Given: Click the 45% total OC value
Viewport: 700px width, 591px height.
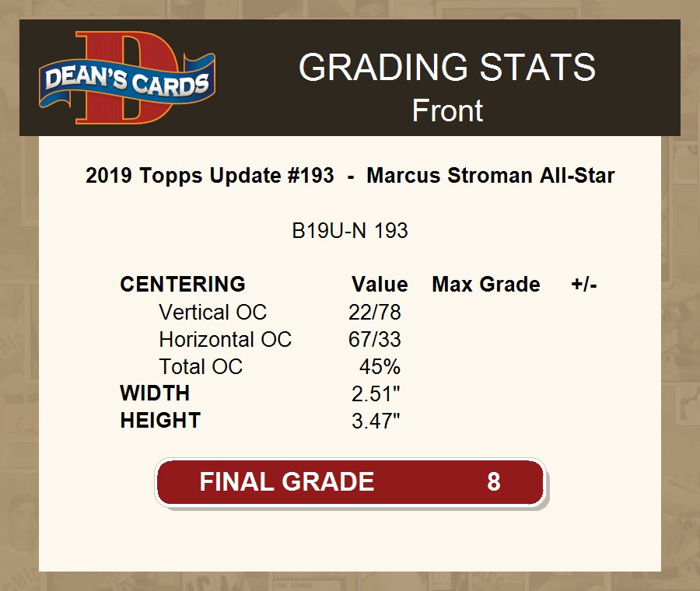Looking at the screenshot, I should coord(380,367).
